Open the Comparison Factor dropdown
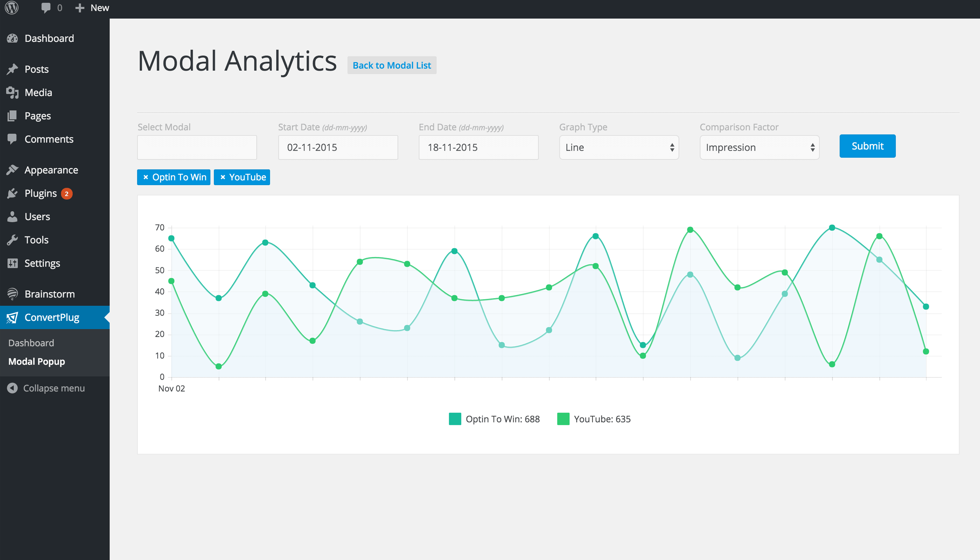 click(x=759, y=147)
